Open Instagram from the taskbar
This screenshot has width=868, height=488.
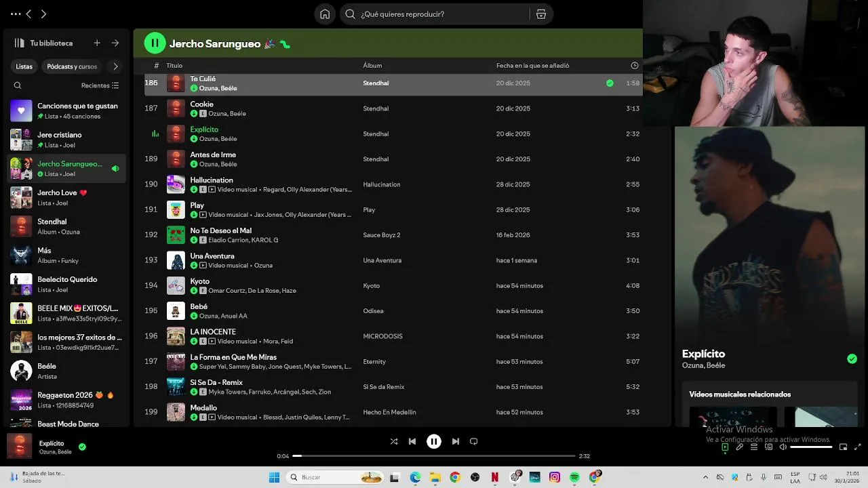555,477
